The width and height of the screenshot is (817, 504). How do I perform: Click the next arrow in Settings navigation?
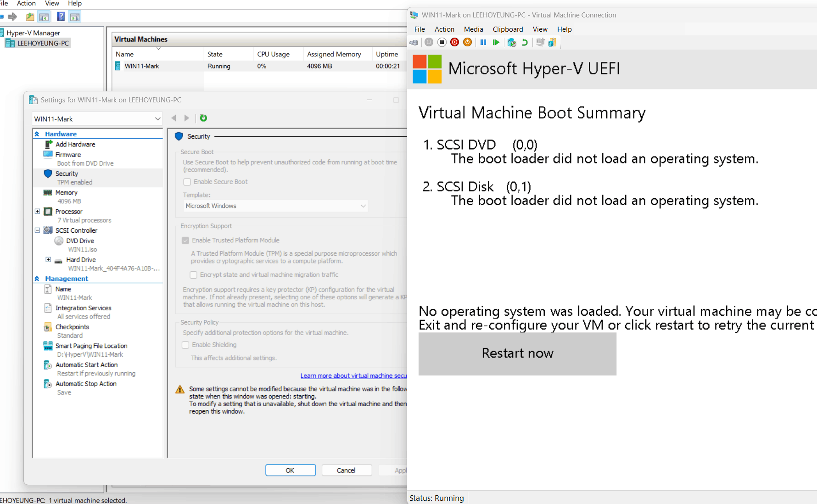coord(187,118)
